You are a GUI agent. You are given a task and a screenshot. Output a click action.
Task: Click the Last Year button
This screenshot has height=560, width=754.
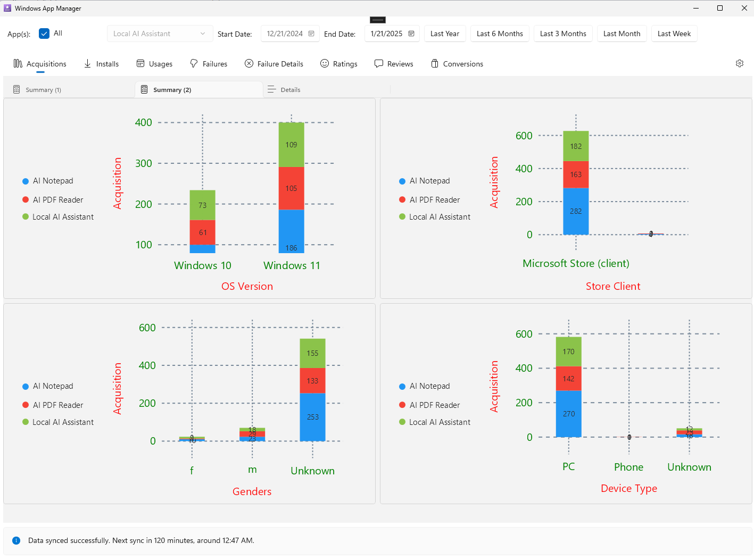click(x=445, y=34)
